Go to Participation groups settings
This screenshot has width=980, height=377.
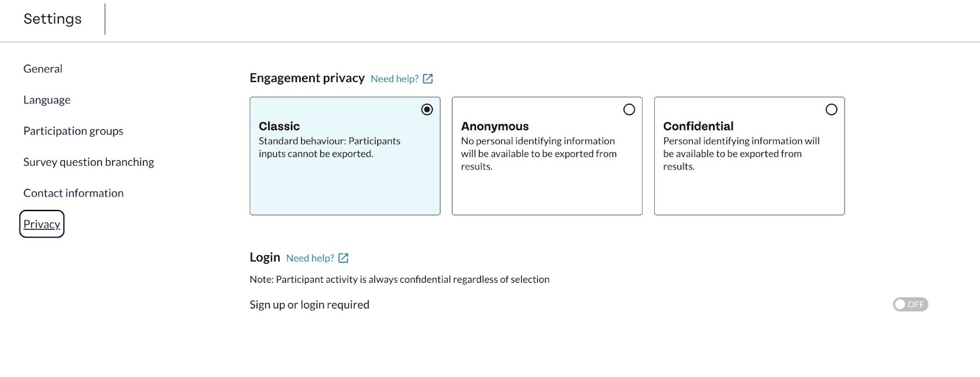tap(73, 131)
